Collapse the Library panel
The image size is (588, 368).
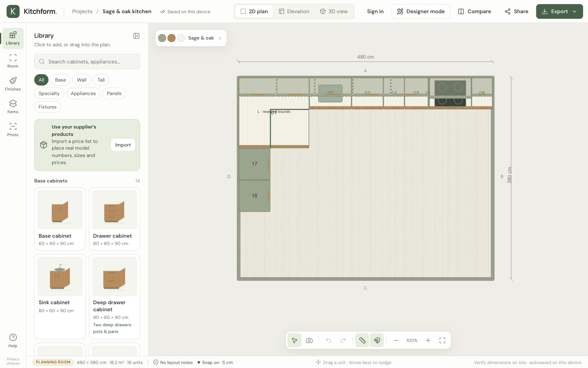[137, 36]
